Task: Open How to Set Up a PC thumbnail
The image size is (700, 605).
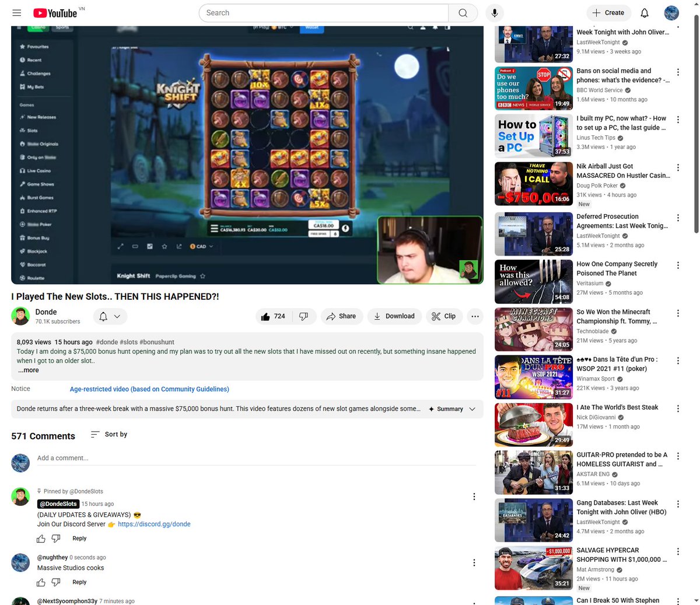Action: pyautogui.click(x=534, y=136)
